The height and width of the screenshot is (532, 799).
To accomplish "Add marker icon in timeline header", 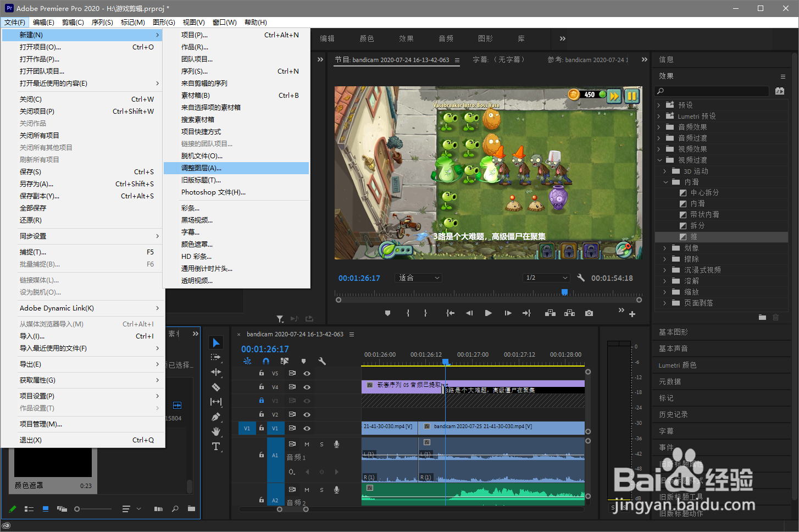I will (303, 361).
